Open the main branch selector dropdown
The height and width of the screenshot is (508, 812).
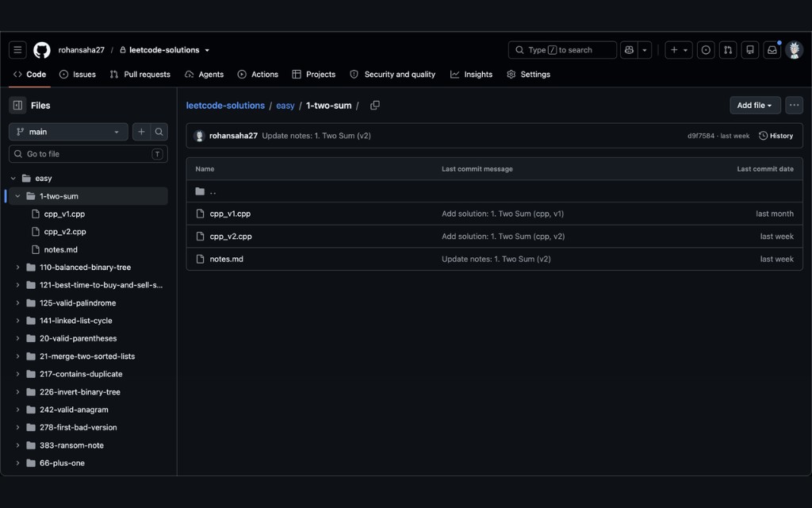(68, 132)
